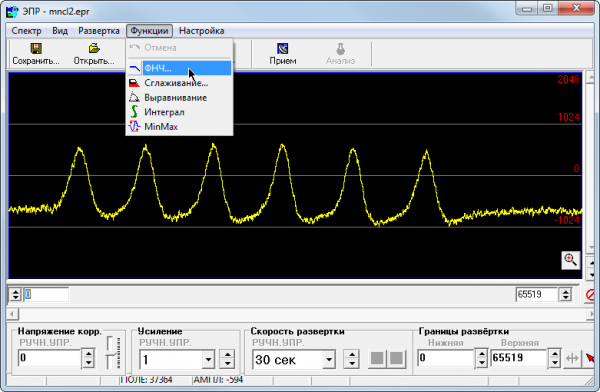Click the Нижняя boundary input field
The height and width of the screenshot is (392, 600).
[446, 358]
